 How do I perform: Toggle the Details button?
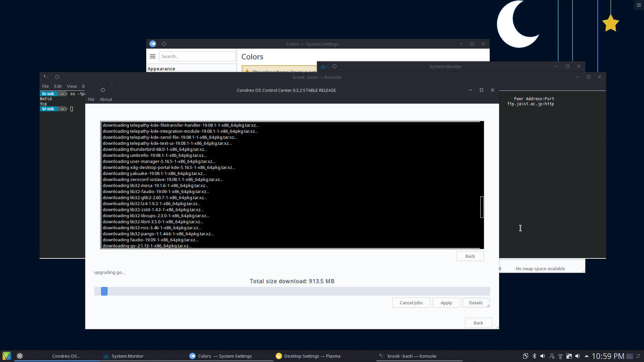pyautogui.click(x=476, y=303)
